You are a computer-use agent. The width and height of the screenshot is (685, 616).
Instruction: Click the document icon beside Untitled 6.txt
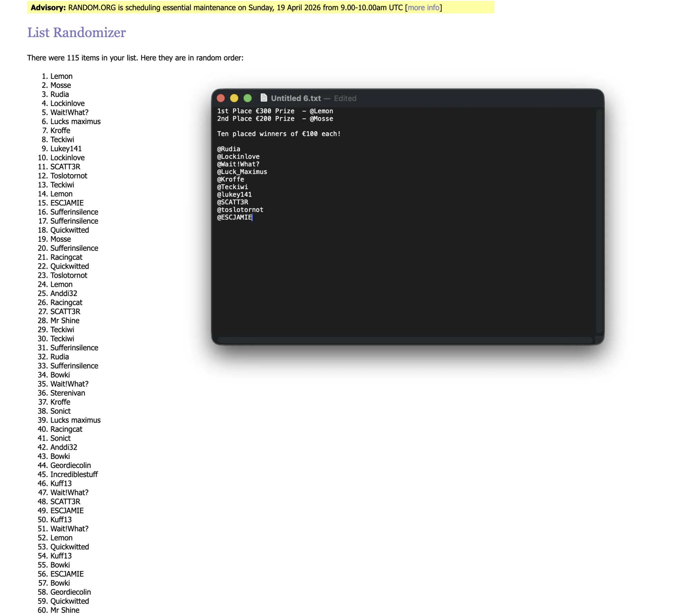[x=264, y=98]
